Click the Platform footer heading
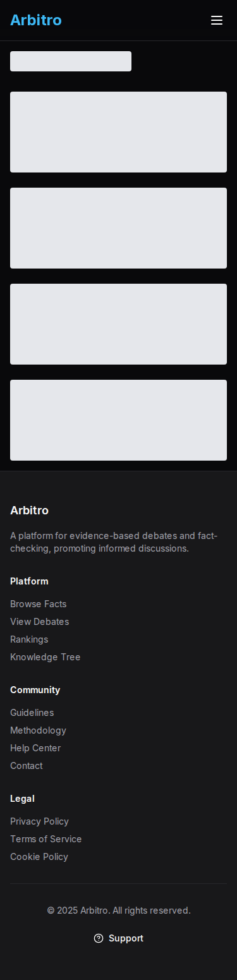This screenshot has height=980, width=237. tap(29, 581)
